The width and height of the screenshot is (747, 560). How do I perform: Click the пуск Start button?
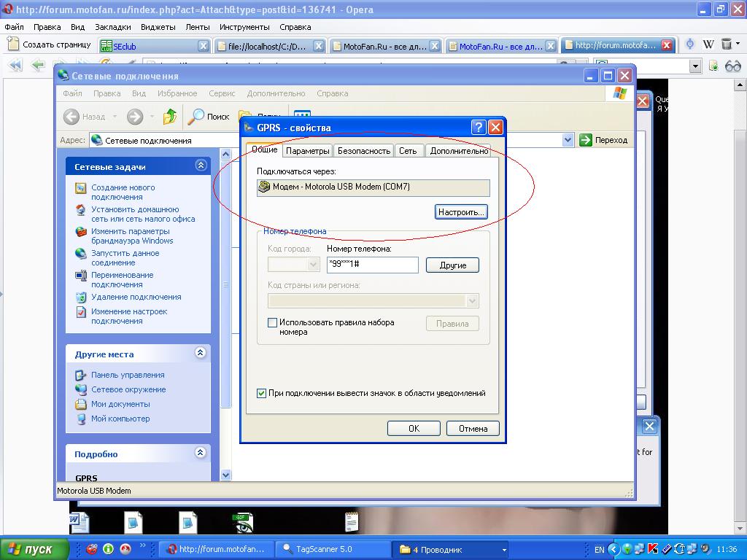click(34, 549)
